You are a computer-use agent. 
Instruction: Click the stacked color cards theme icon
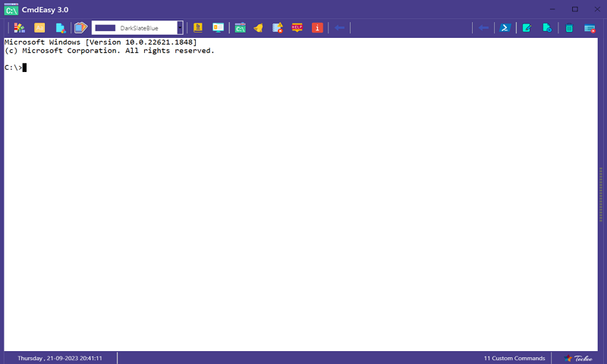[80, 28]
